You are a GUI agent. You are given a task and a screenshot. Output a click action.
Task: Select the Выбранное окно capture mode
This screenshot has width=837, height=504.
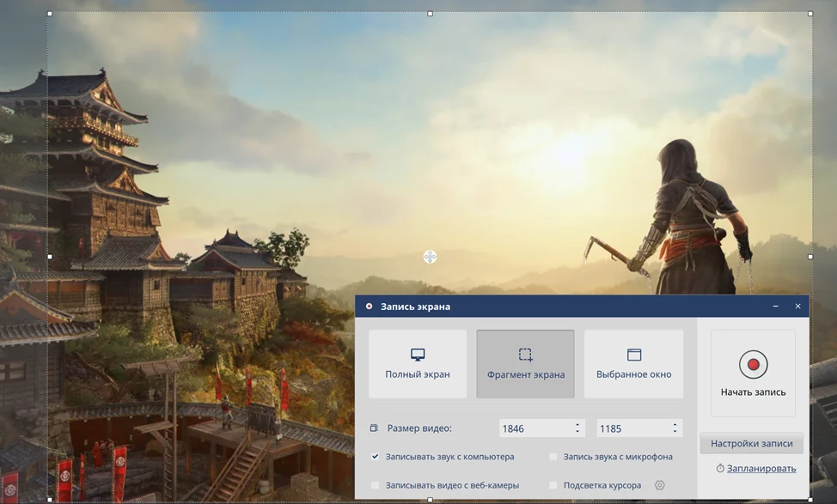coord(633,364)
